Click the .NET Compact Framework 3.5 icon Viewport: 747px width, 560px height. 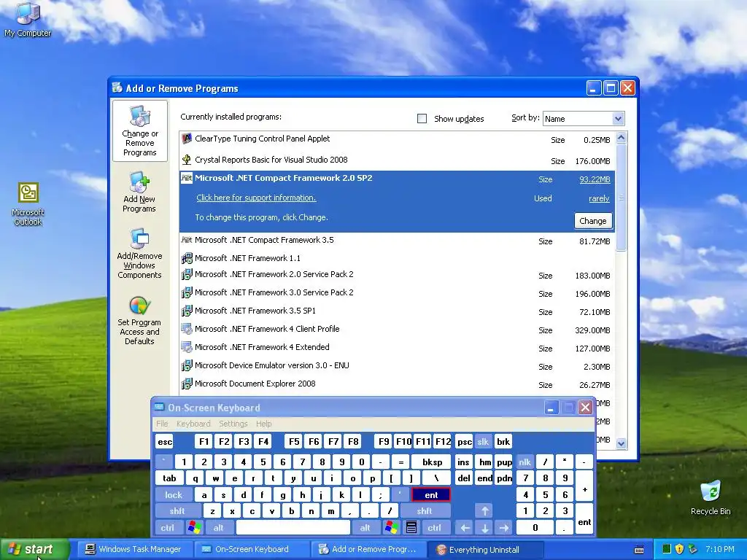pos(187,240)
